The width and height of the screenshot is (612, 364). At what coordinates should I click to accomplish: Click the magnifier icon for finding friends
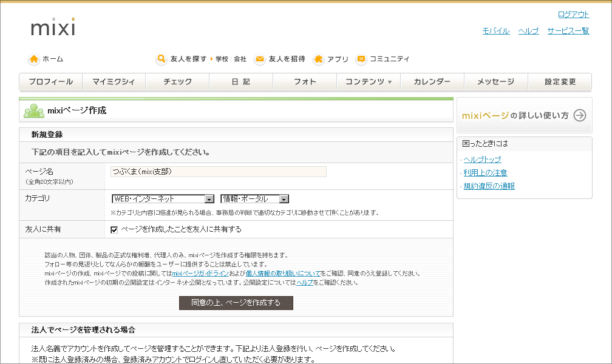pyautogui.click(x=161, y=59)
